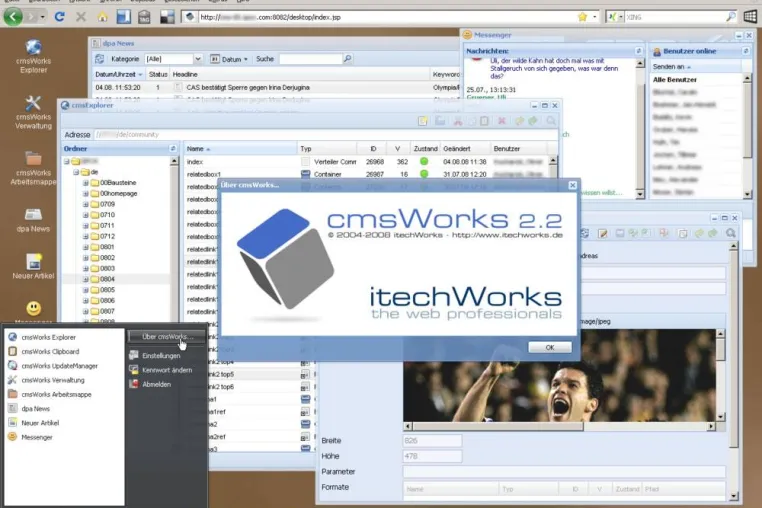Click Windows logo icon top right
Image resolution: width=762 pixels, height=508 pixels.
[750, 17]
